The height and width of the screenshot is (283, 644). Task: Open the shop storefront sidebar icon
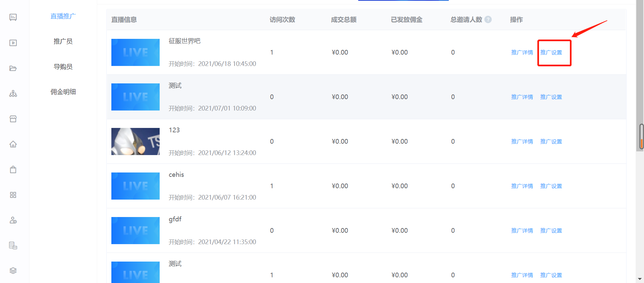tap(13, 119)
